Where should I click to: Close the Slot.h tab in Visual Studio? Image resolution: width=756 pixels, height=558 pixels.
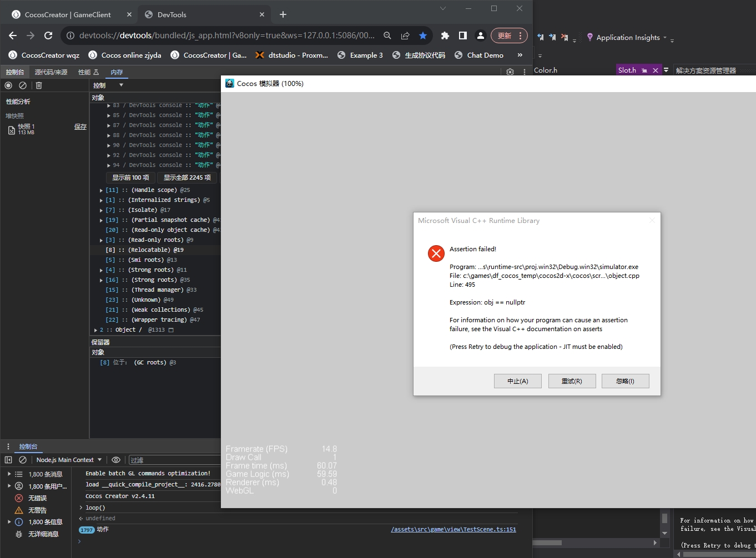click(x=656, y=70)
